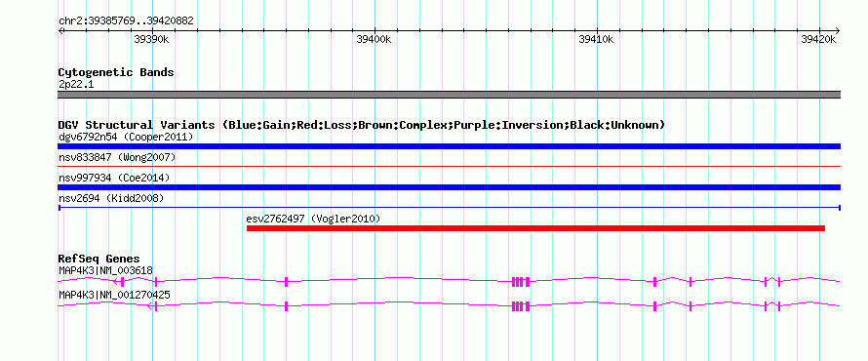Image resolution: width=868 pixels, height=361 pixels.
Task: Click the right arrowhead of the ruler
Action: coord(837,30)
